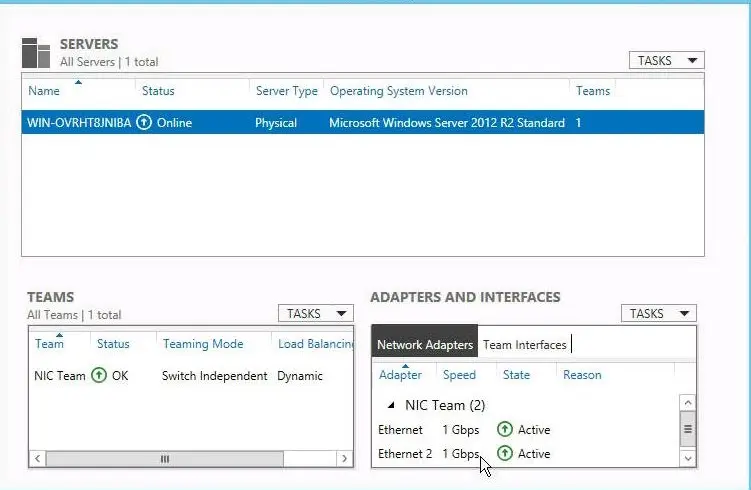Click the adapters list scroll up arrow
Screen dimensions: 751x490
pos(688,402)
